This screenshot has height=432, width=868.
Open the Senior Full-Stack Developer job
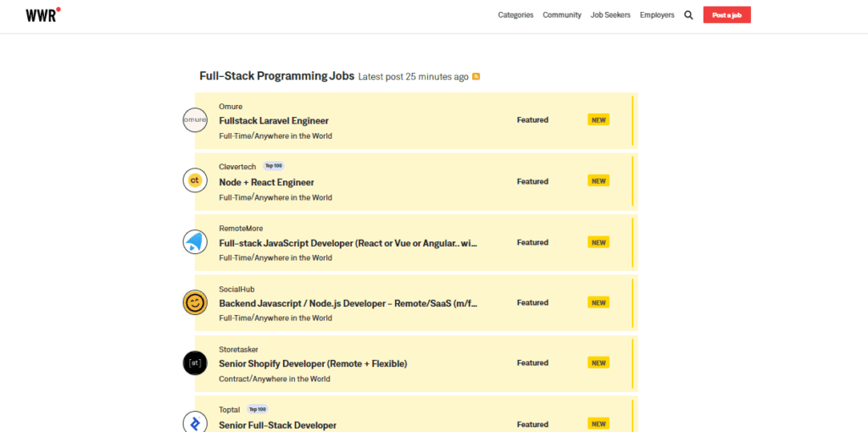[278, 425]
